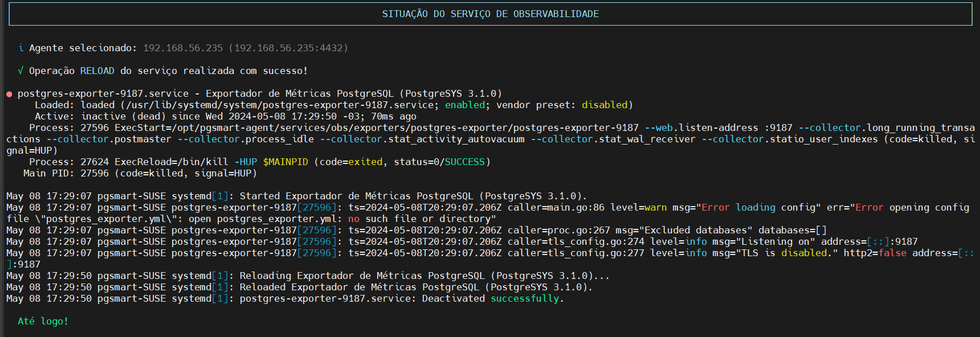Click the log line starting "Reloading Exportador"

click(x=308, y=276)
